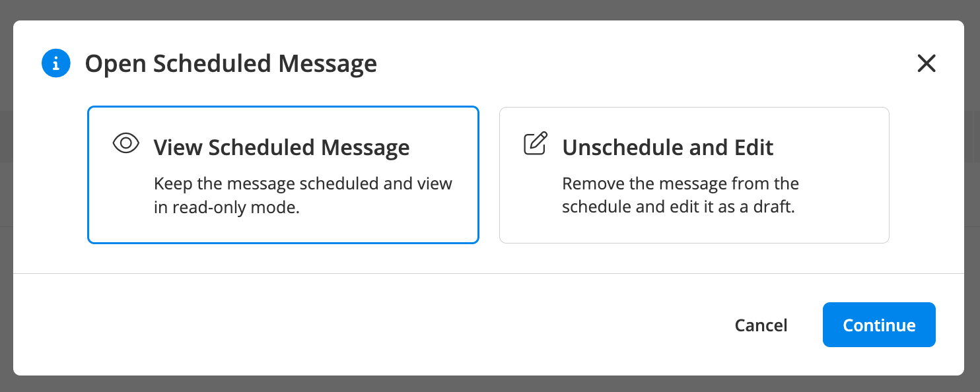Click the 'schedule and edit it as a draft.' line
The width and height of the screenshot is (980, 392).
[678, 207]
